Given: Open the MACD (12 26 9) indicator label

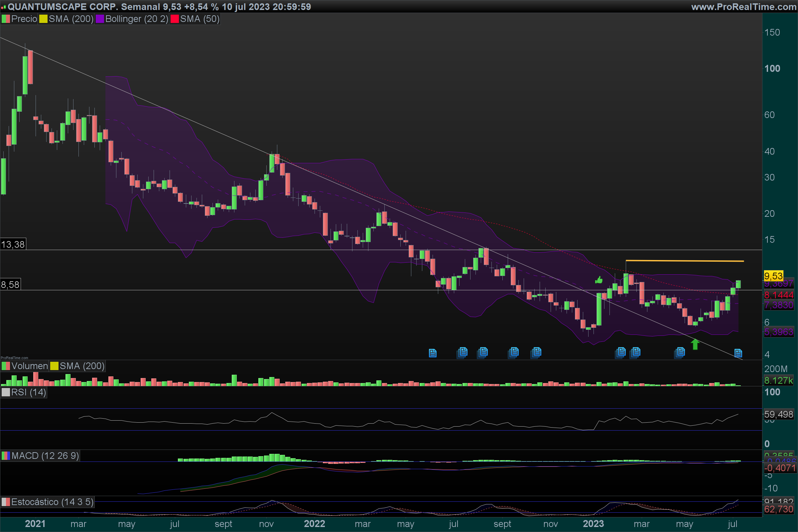Looking at the screenshot, I should pos(45,456).
